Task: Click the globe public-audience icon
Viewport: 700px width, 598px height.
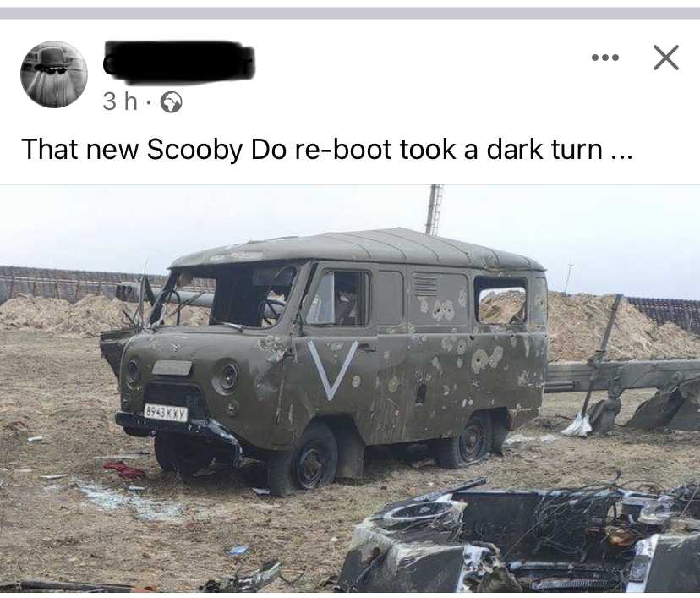Action: (x=171, y=102)
